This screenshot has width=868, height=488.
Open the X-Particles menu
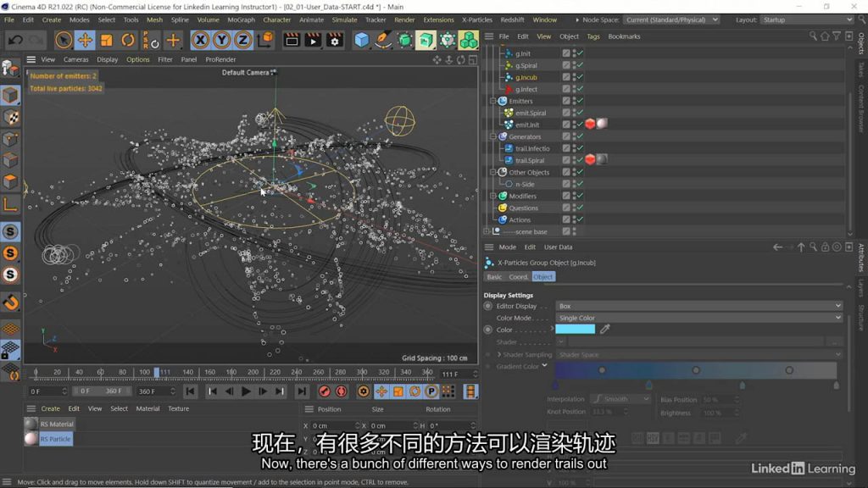(476, 19)
